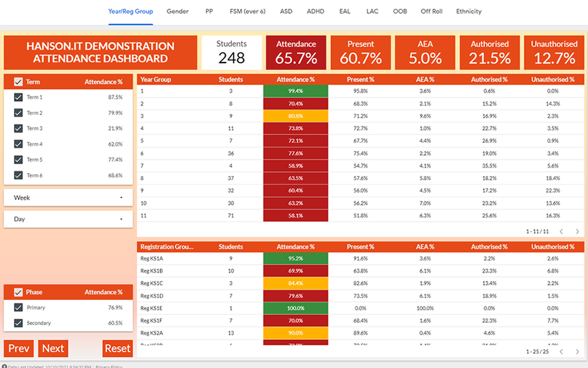Switch to the ASD tab

pyautogui.click(x=286, y=11)
